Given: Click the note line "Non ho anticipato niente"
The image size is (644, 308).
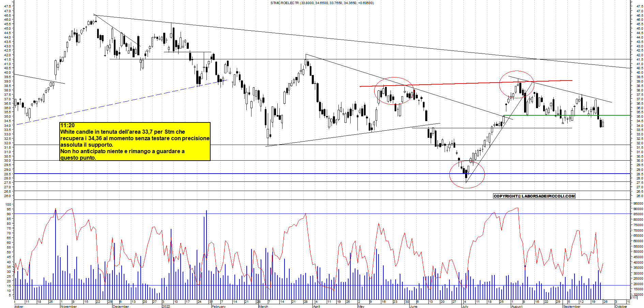Looking at the screenshot, I should (122, 151).
